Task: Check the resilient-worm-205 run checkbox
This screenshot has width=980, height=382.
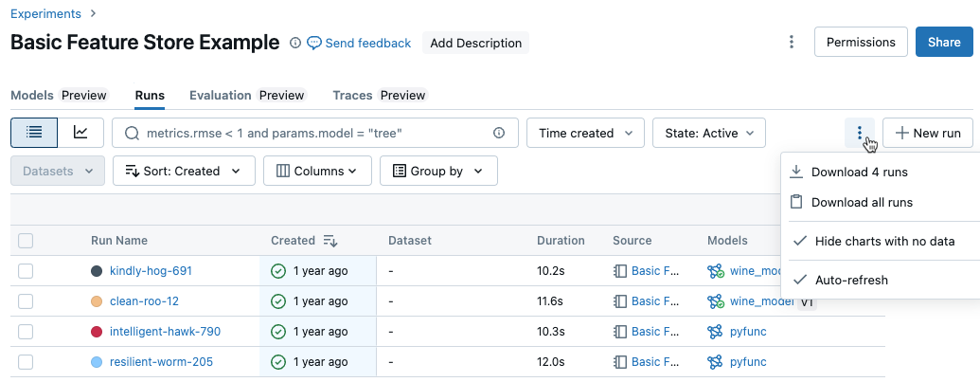Action: point(26,362)
